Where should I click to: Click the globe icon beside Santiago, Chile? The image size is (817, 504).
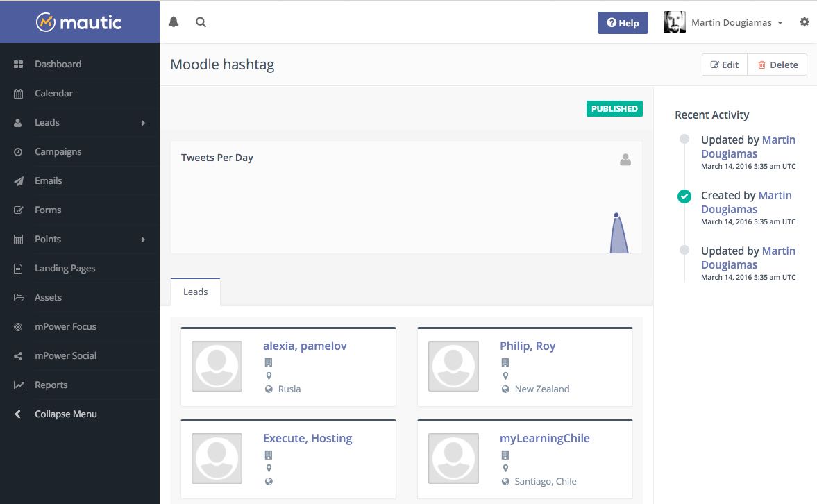point(505,481)
